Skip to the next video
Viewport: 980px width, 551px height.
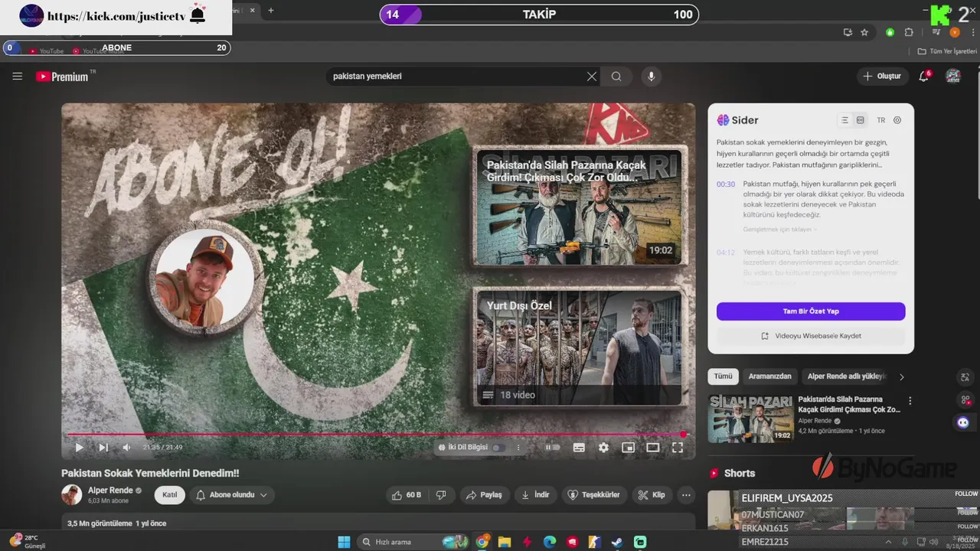[103, 447]
